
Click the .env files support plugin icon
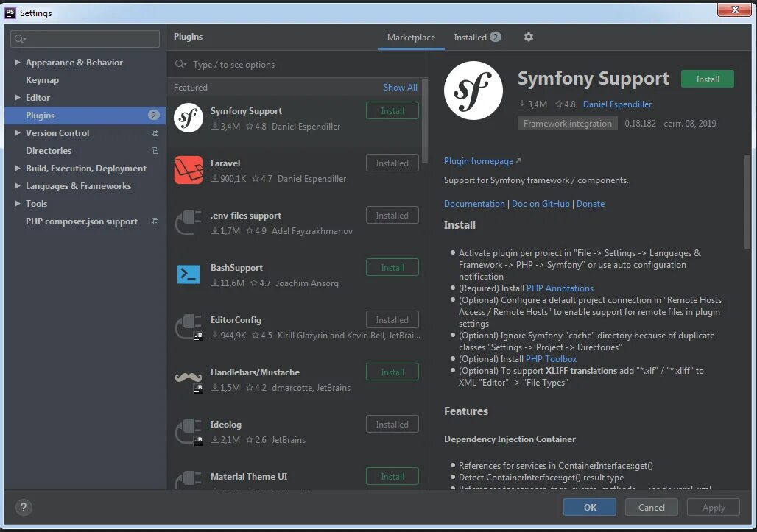pyautogui.click(x=189, y=222)
